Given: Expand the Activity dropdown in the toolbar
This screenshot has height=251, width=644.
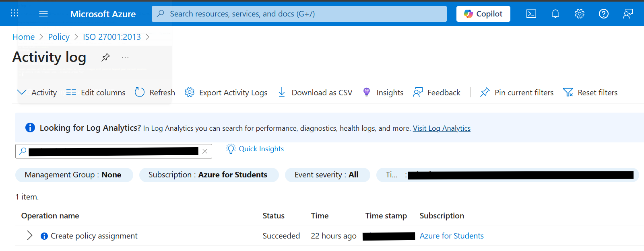Looking at the screenshot, I should [37, 93].
